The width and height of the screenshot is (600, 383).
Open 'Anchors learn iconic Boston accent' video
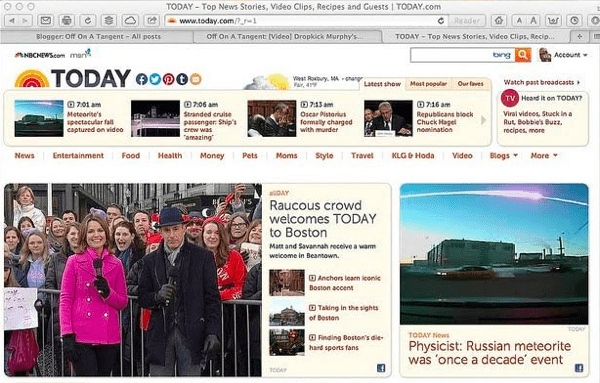tap(344, 283)
